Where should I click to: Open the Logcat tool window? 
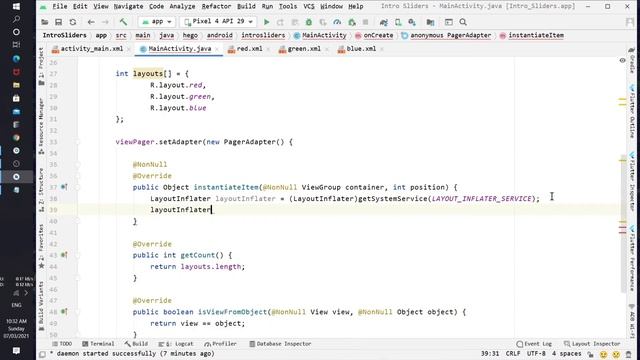[176, 344]
